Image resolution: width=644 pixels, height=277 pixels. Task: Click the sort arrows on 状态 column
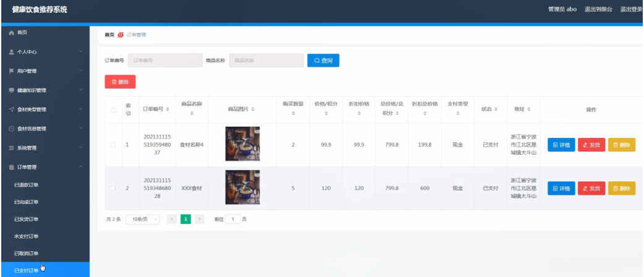click(496, 109)
